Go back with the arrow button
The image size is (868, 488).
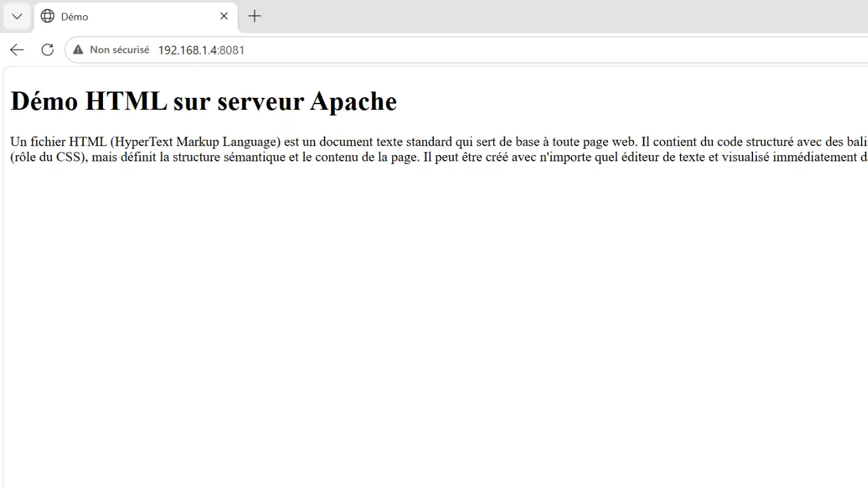click(x=17, y=50)
